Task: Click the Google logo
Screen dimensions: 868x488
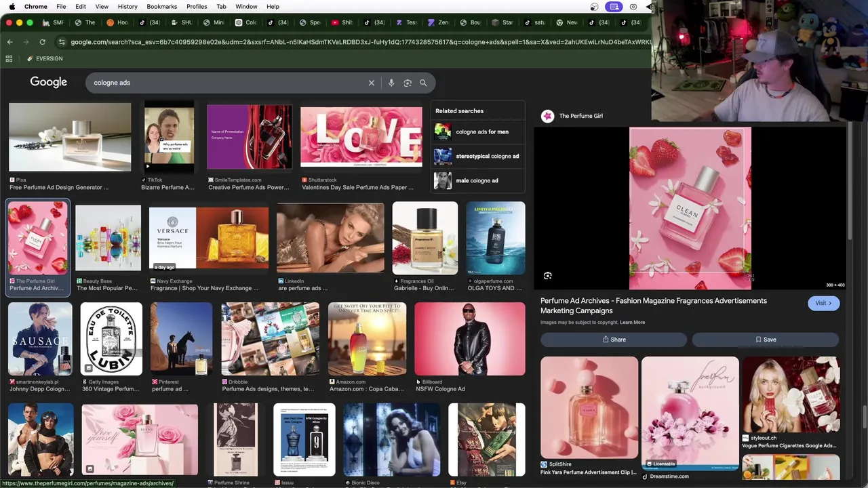Action: pos(49,82)
